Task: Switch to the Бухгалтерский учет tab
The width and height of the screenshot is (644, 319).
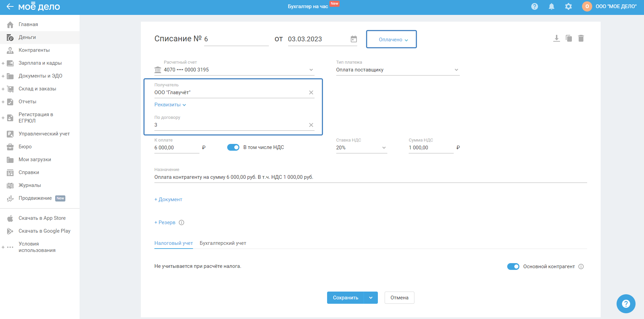Action: (223, 243)
